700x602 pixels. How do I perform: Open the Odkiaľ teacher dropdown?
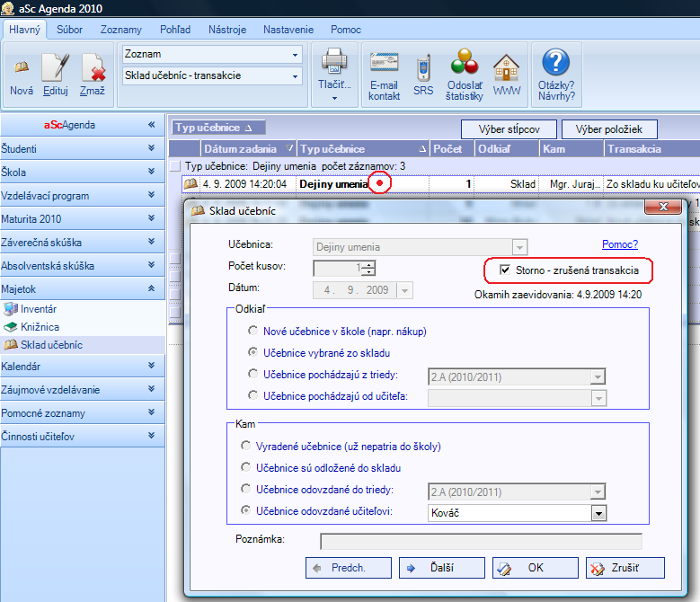tap(598, 398)
